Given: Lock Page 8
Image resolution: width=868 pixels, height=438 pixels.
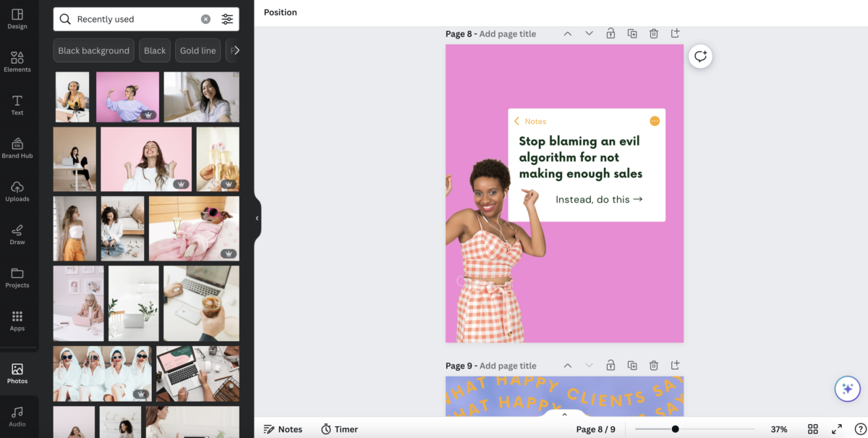Looking at the screenshot, I should click(610, 33).
